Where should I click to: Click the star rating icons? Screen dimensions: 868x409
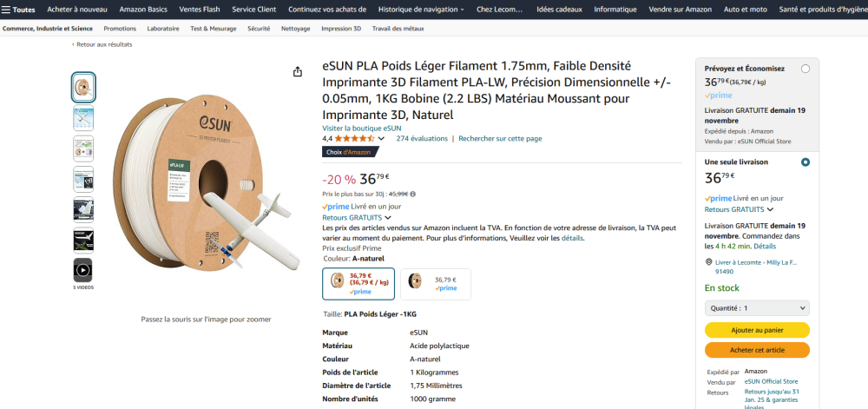coord(354,138)
